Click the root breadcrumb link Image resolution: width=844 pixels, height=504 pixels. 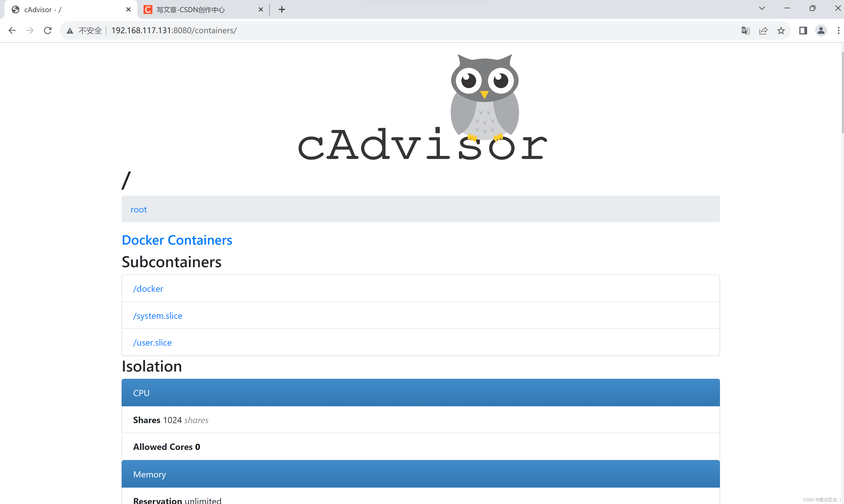pyautogui.click(x=138, y=210)
